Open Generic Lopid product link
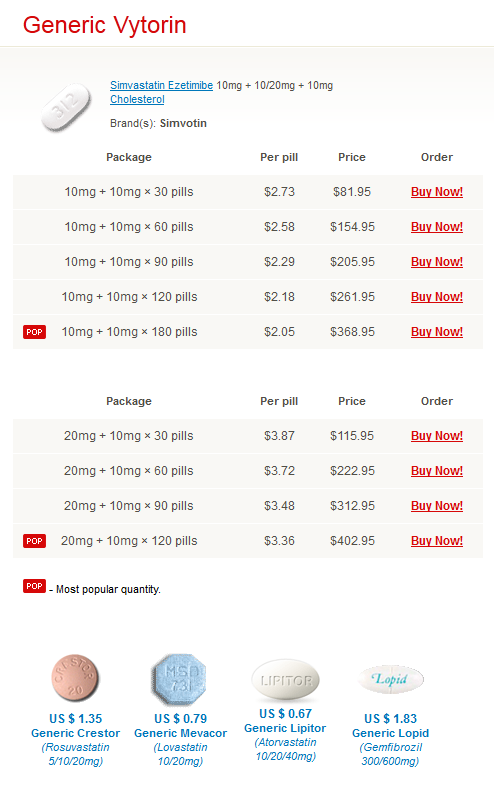The height and width of the screenshot is (785, 494). [x=390, y=733]
